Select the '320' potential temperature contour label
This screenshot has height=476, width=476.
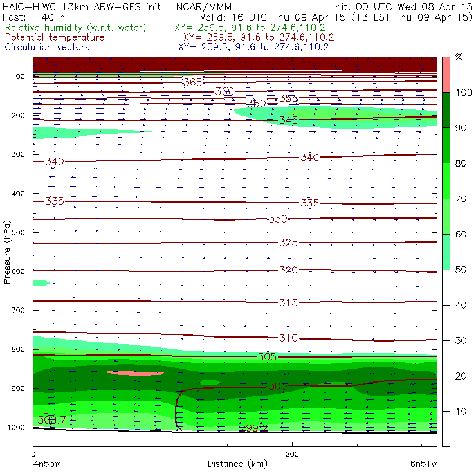tap(289, 270)
